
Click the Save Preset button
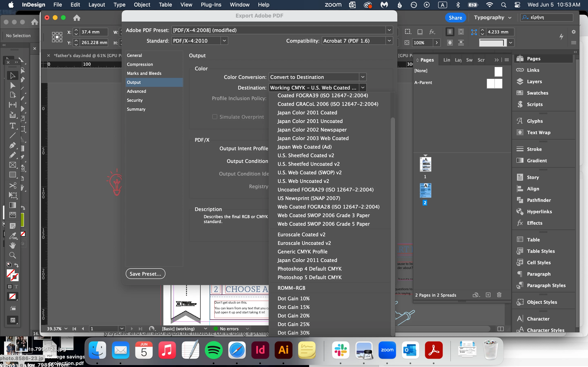click(x=145, y=274)
